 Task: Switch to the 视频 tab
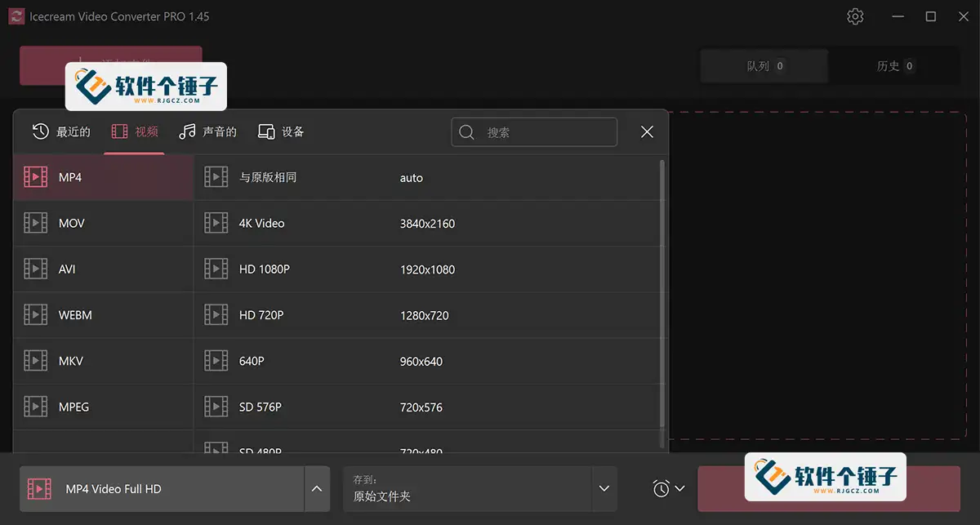tap(134, 131)
